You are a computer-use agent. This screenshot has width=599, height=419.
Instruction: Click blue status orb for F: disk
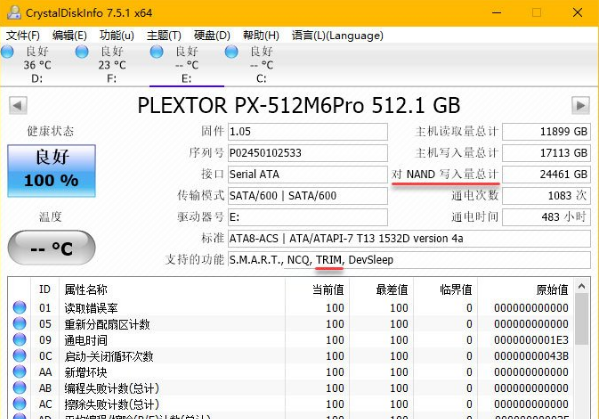click(82, 52)
